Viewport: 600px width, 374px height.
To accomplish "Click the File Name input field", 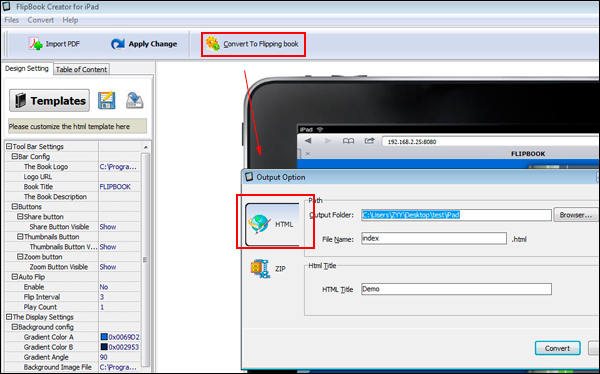I will pyautogui.click(x=434, y=238).
